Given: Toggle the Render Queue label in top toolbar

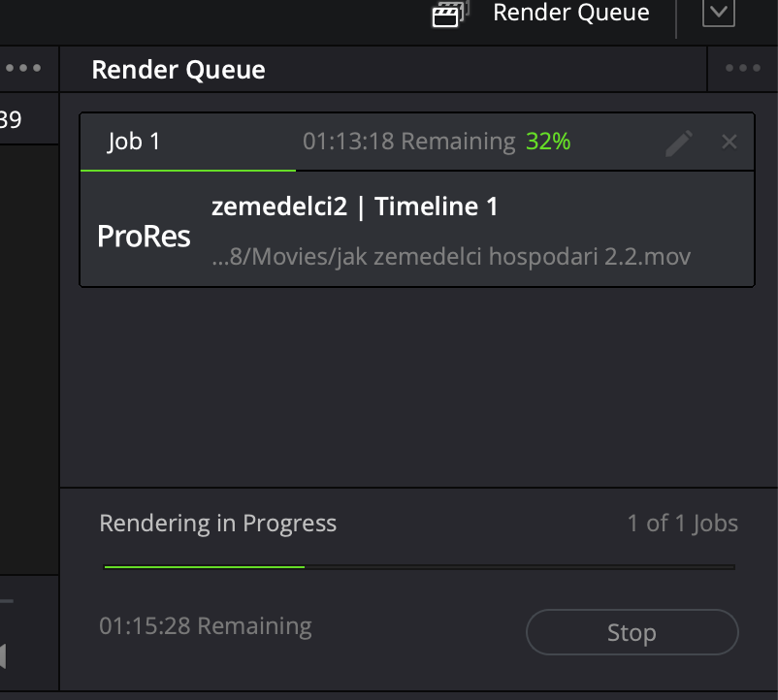Looking at the screenshot, I should (570, 14).
